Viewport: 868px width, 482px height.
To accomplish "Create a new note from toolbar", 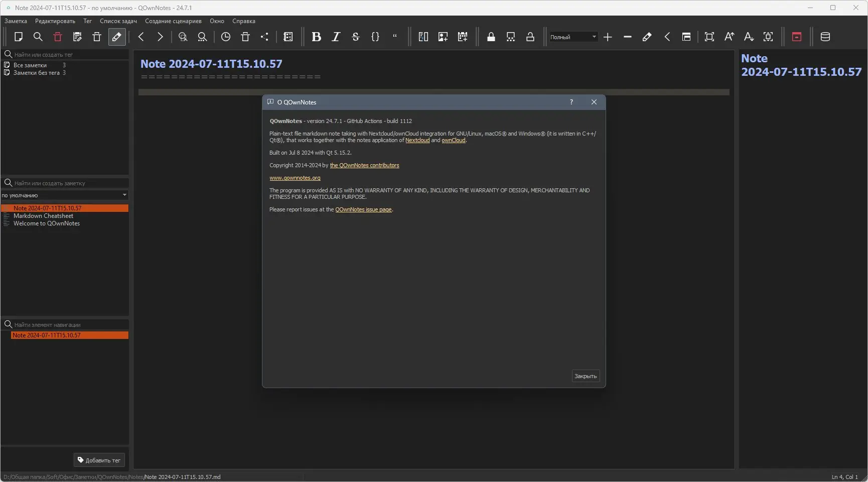I will coord(19,37).
